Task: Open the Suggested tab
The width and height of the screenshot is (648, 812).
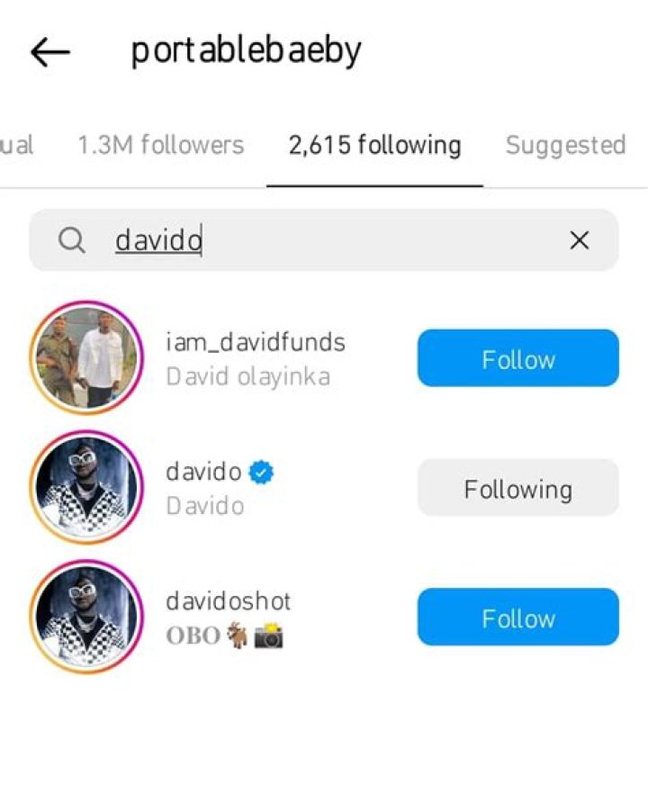Action: click(566, 145)
